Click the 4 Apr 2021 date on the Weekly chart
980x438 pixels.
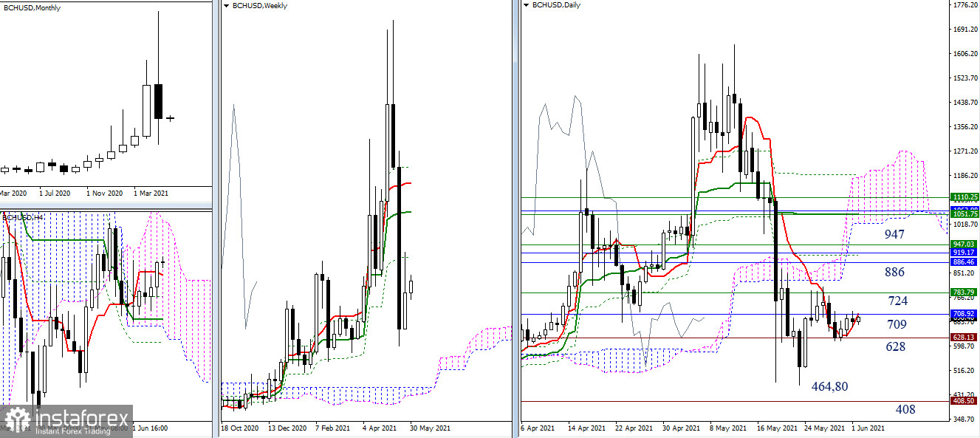(x=381, y=428)
